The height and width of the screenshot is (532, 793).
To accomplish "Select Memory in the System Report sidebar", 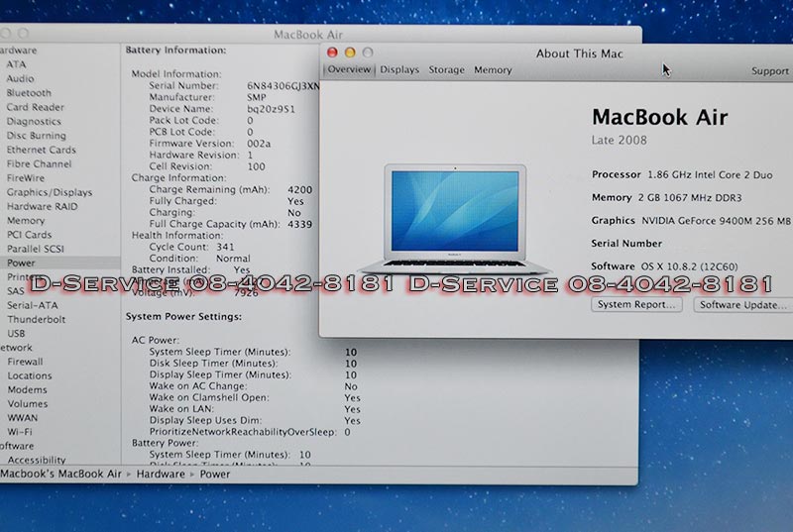I will pos(26,220).
